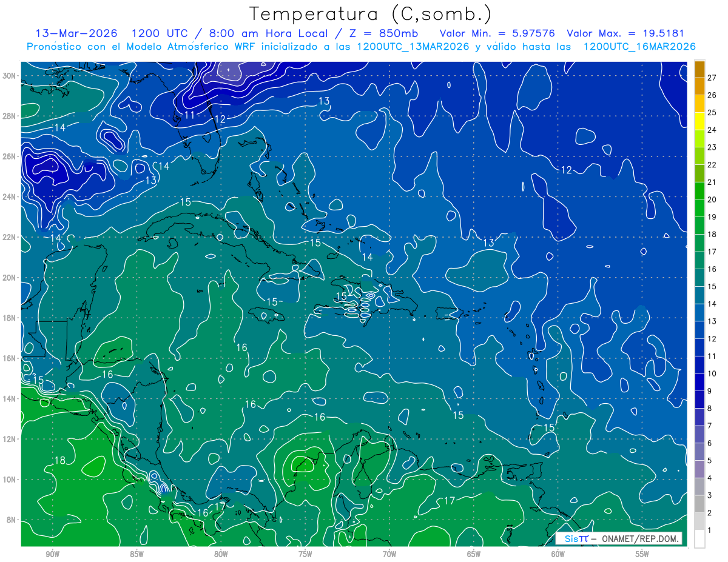Click the '90W' longitude axis label
Screen dimensions: 728x562
52,554
